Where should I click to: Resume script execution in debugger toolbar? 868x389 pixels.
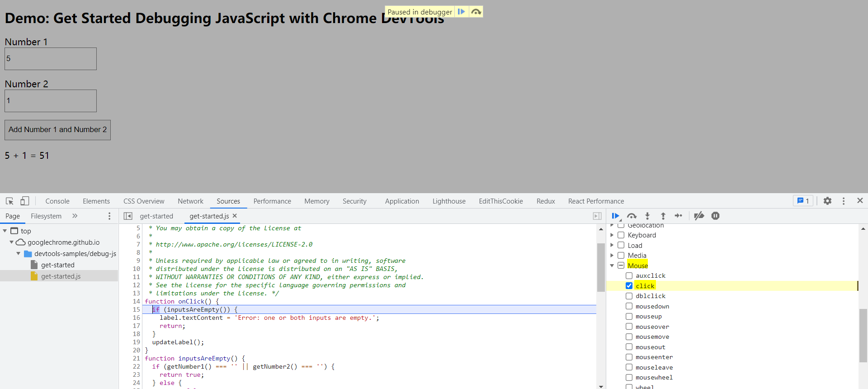pos(616,216)
